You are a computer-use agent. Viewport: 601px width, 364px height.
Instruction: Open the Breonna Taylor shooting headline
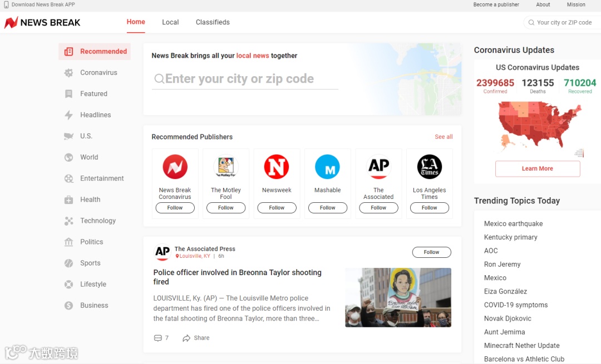[237, 277]
